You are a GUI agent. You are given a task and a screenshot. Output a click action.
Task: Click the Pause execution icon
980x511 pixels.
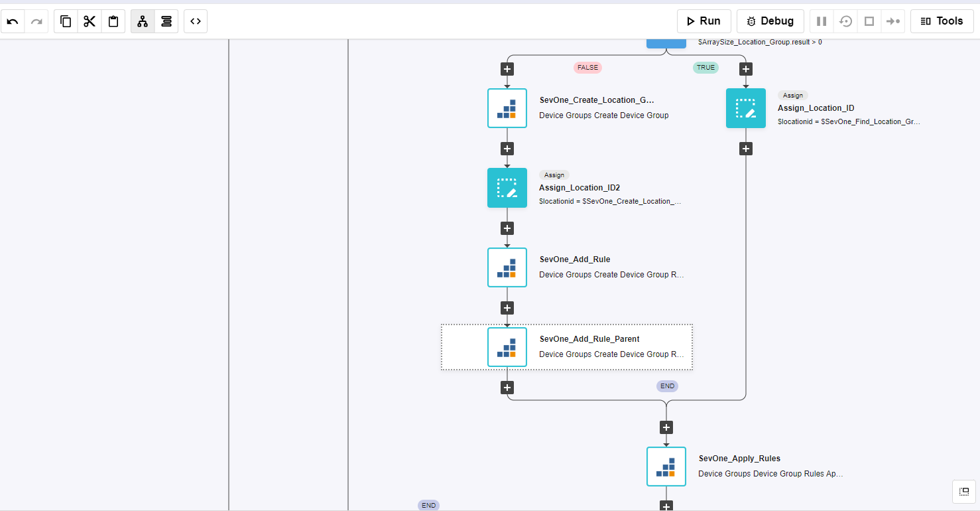tap(822, 21)
